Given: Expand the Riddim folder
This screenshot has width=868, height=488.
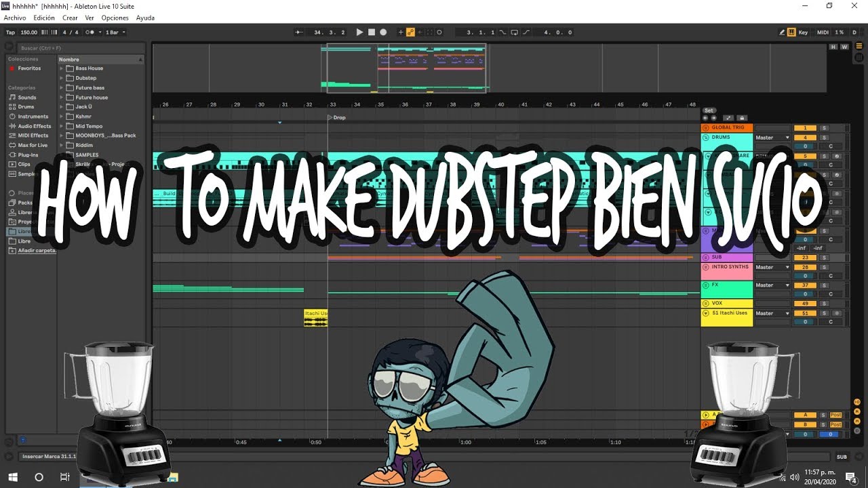Looking at the screenshot, I should [61, 145].
